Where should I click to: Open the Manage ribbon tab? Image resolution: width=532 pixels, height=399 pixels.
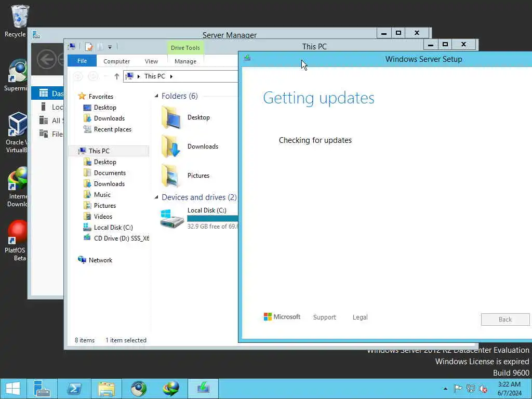185,61
